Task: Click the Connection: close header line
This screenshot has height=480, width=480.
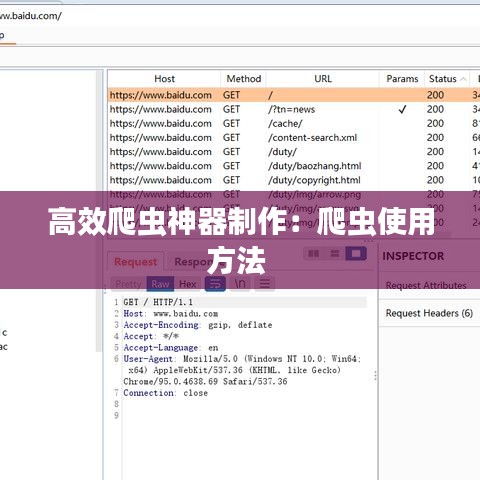Action: point(165,393)
